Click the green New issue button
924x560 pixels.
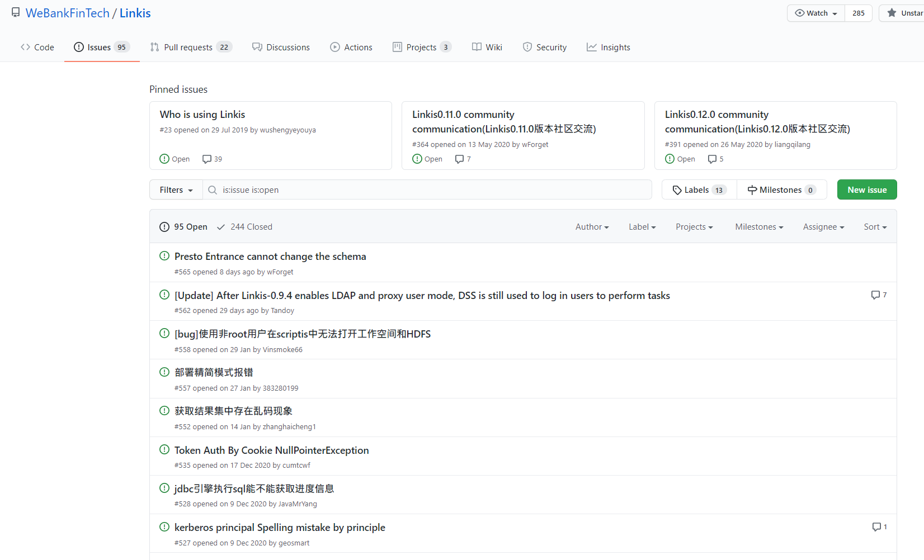click(x=866, y=190)
